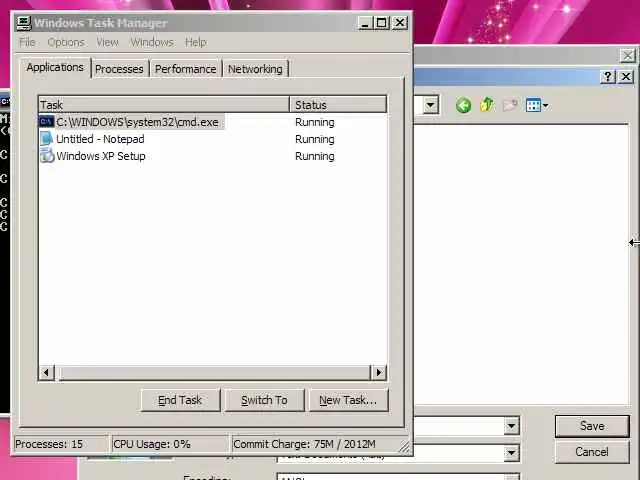
Task: Close the Windows Task Manager window
Action: [400, 23]
